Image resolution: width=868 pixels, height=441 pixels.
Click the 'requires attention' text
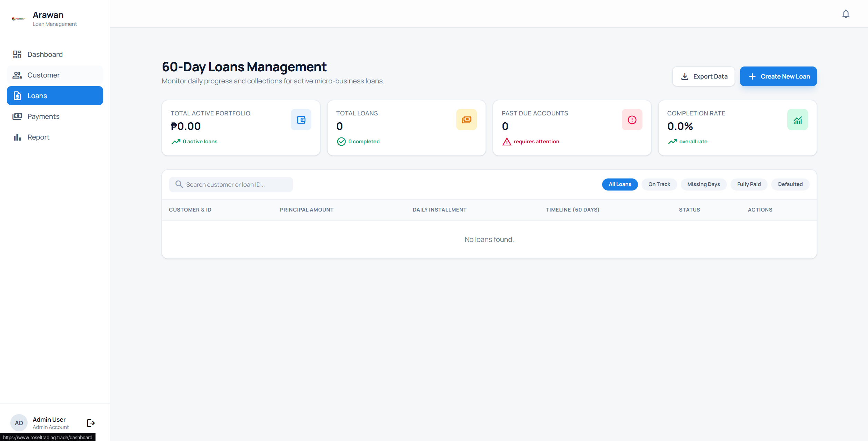(x=536, y=142)
